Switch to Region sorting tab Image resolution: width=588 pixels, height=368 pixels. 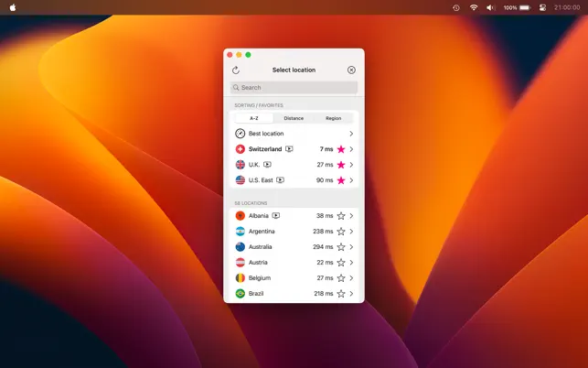[x=334, y=118]
